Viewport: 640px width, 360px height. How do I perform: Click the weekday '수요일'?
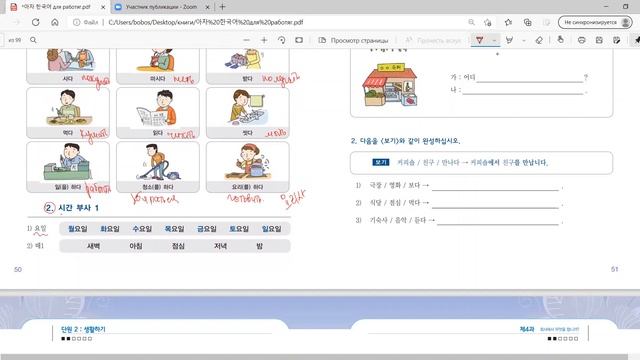coord(142,229)
